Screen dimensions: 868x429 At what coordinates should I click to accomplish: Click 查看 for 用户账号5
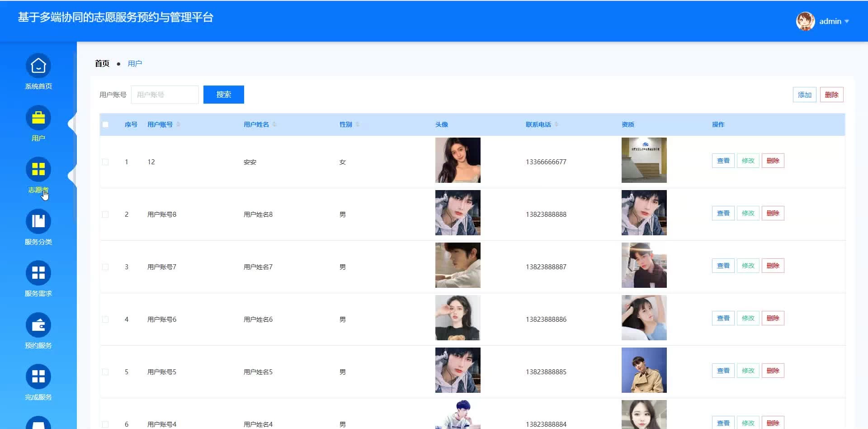[x=723, y=371]
